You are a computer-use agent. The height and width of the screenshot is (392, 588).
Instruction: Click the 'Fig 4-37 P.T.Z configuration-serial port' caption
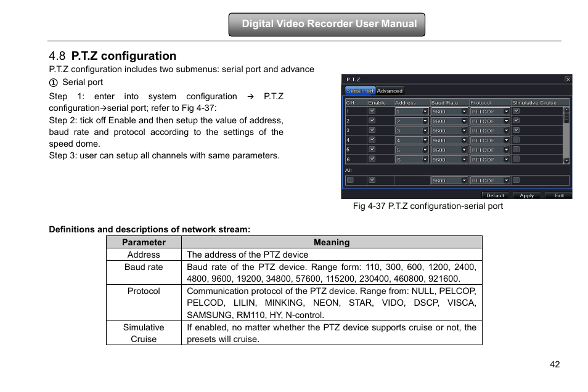(428, 206)
